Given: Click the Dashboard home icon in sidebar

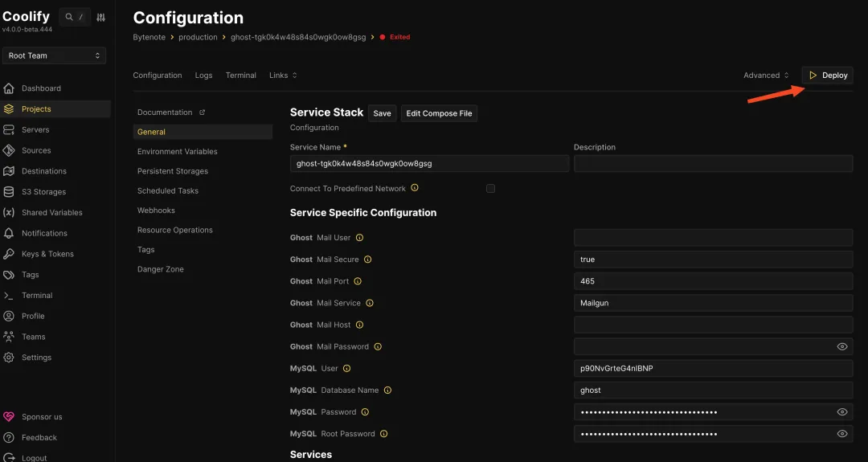Looking at the screenshot, I should pyautogui.click(x=9, y=88).
